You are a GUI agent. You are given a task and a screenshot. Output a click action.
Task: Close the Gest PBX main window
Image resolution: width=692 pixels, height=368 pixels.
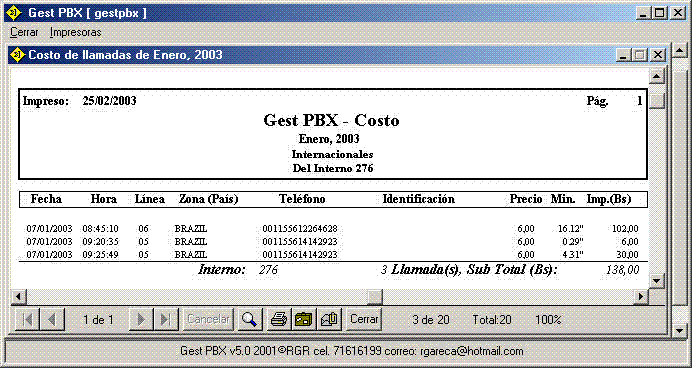pyautogui.click(x=677, y=13)
